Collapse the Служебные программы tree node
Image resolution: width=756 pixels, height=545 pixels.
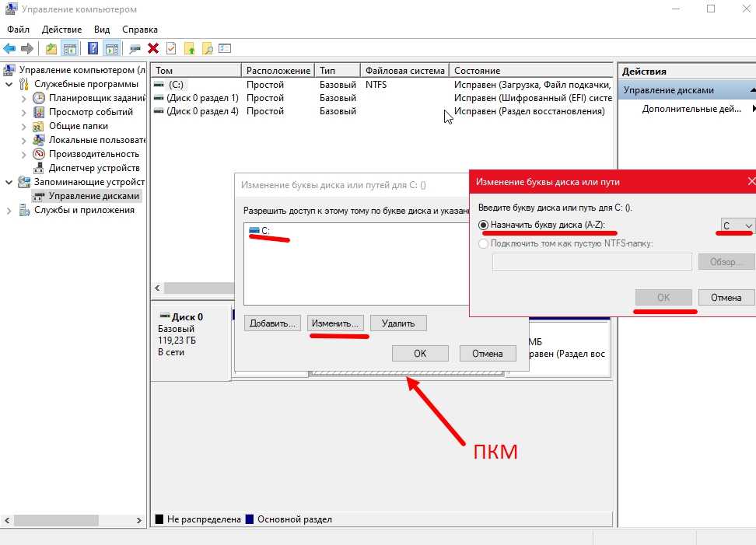(x=9, y=84)
